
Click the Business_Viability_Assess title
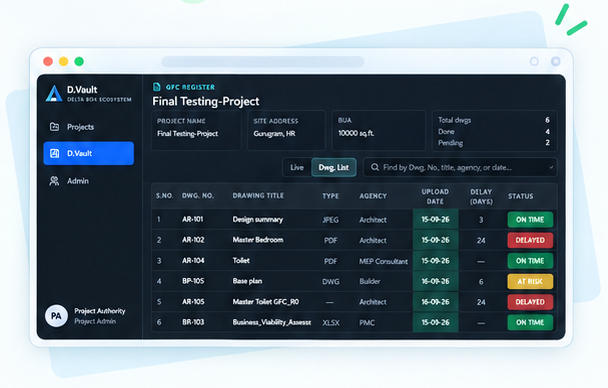pyautogui.click(x=272, y=322)
